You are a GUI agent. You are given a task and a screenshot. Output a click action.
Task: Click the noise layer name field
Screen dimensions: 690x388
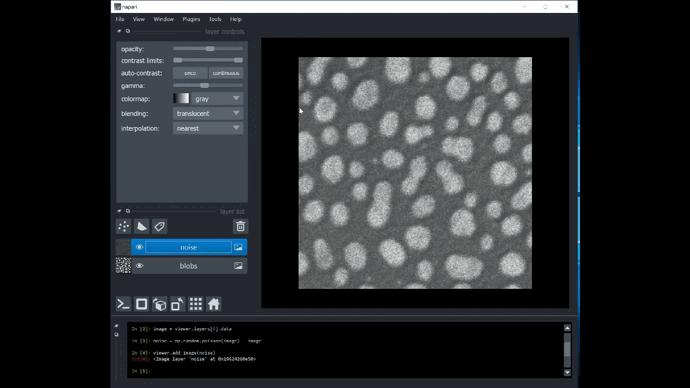(x=188, y=247)
